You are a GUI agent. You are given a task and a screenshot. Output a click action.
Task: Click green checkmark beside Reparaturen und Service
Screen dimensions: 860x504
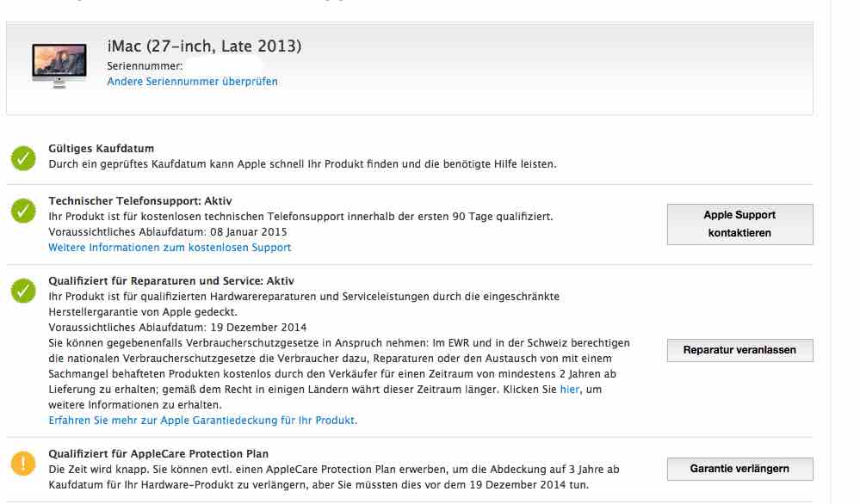pos(23,291)
